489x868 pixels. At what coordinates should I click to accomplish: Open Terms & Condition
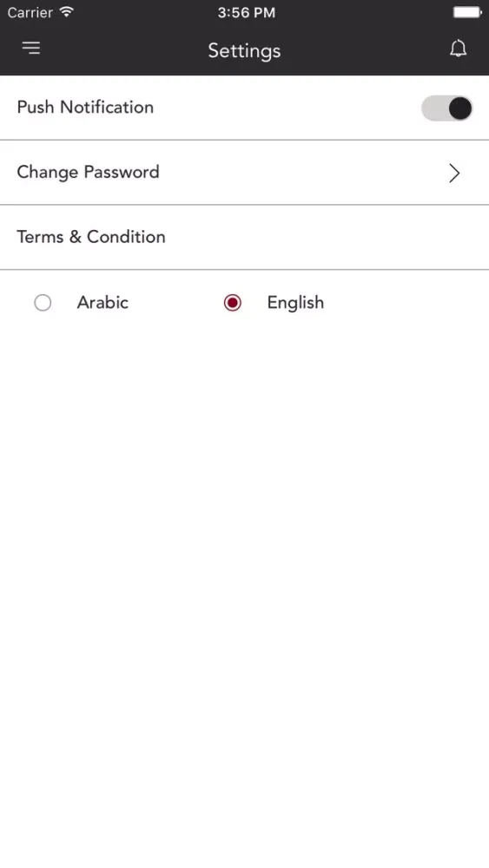(x=244, y=238)
